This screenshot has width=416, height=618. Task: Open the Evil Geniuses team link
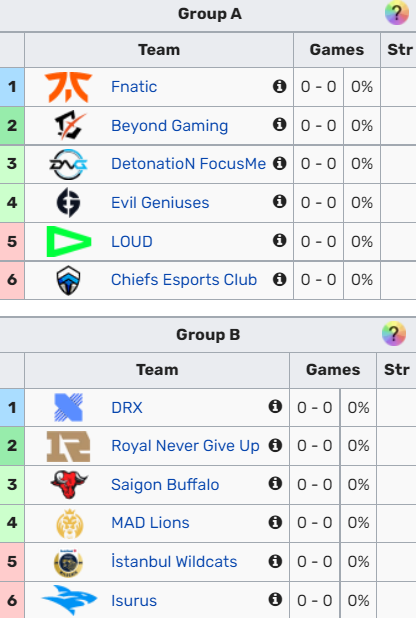point(160,203)
